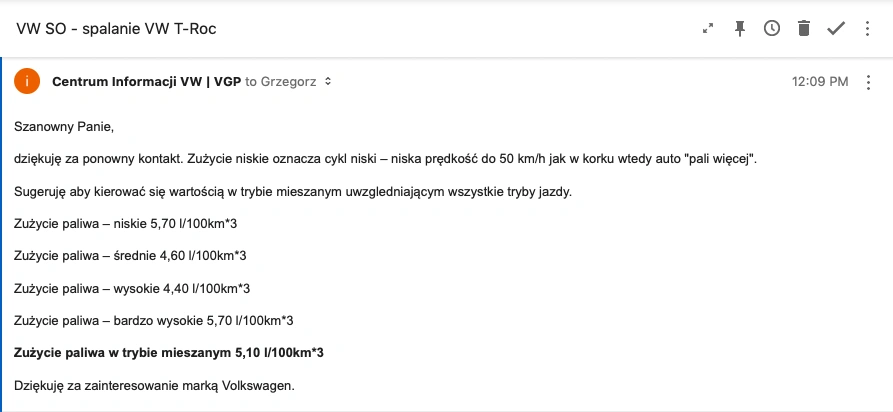
Task: Expand the email to full view
Action: click(708, 28)
